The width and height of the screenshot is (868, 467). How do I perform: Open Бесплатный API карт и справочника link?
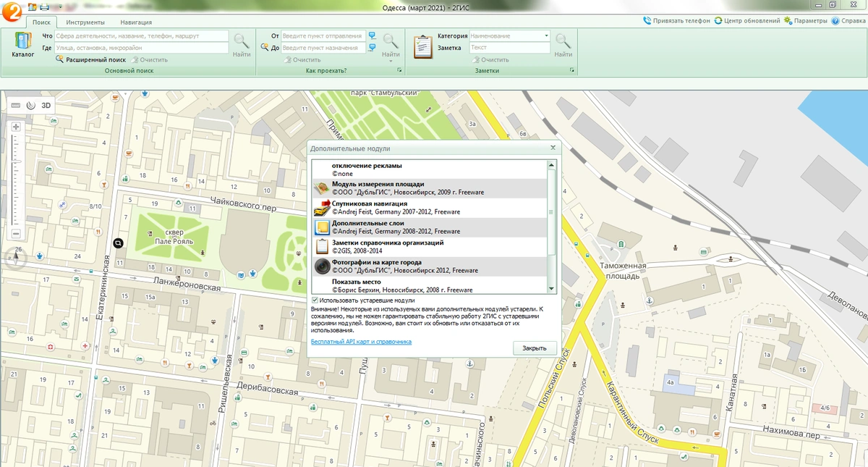361,341
